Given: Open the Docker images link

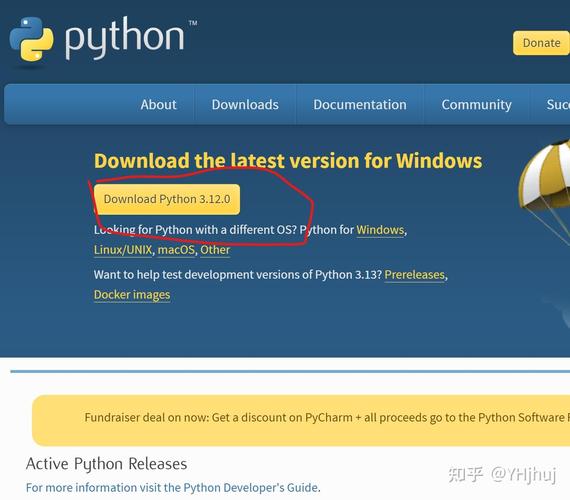Looking at the screenshot, I should click(132, 295).
